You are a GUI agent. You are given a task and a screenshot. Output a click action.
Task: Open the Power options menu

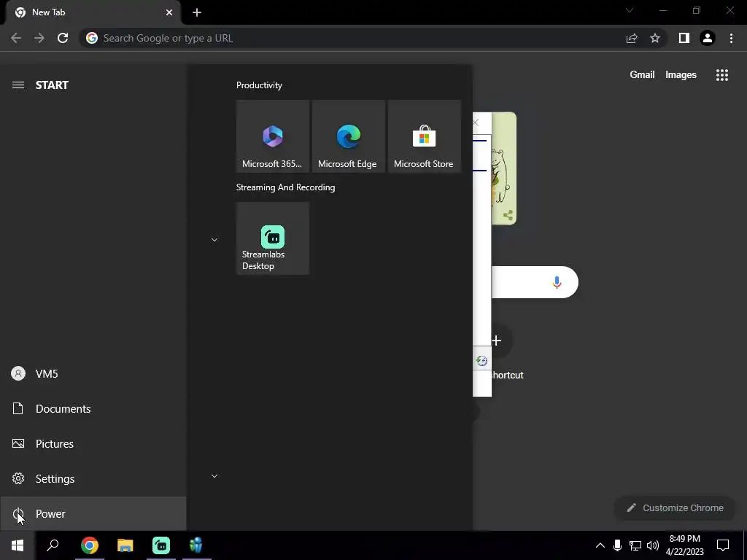93,514
